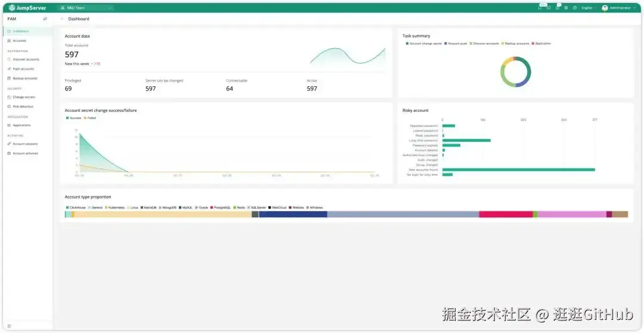Open the R&D Team organization dropdown
644x333 pixels.
86,8
